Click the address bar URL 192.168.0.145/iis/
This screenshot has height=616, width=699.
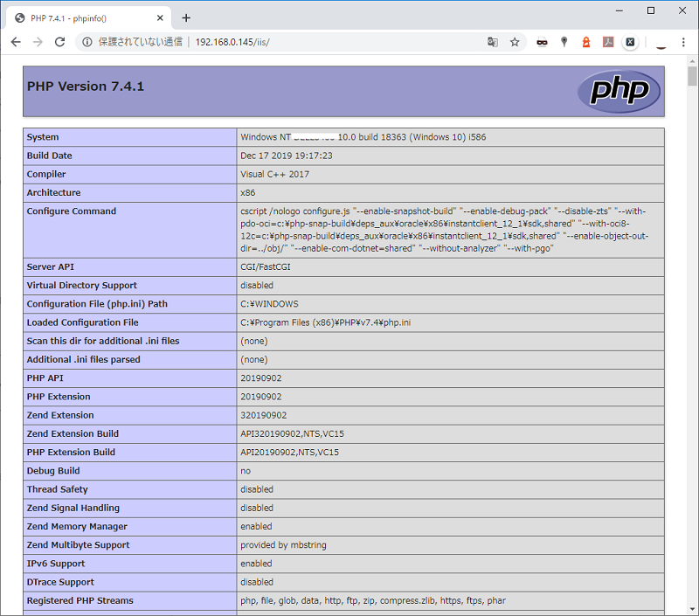click(x=232, y=42)
